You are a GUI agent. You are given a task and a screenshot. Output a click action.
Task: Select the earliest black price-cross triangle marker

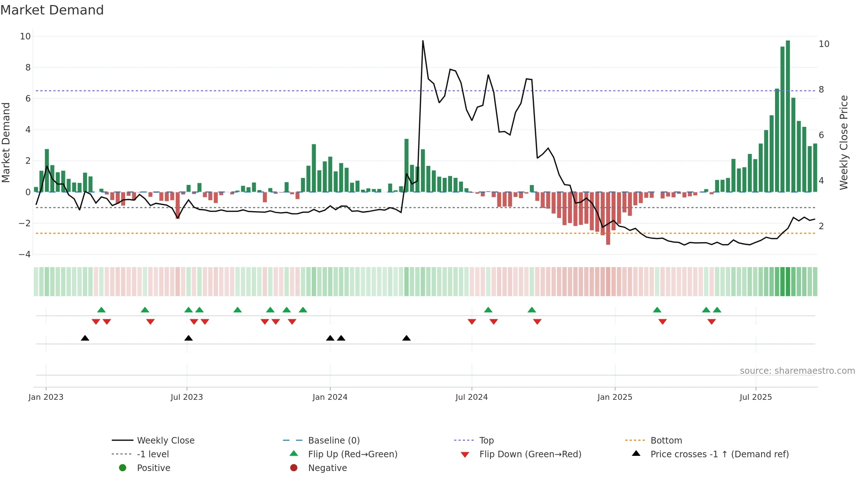[85, 338]
